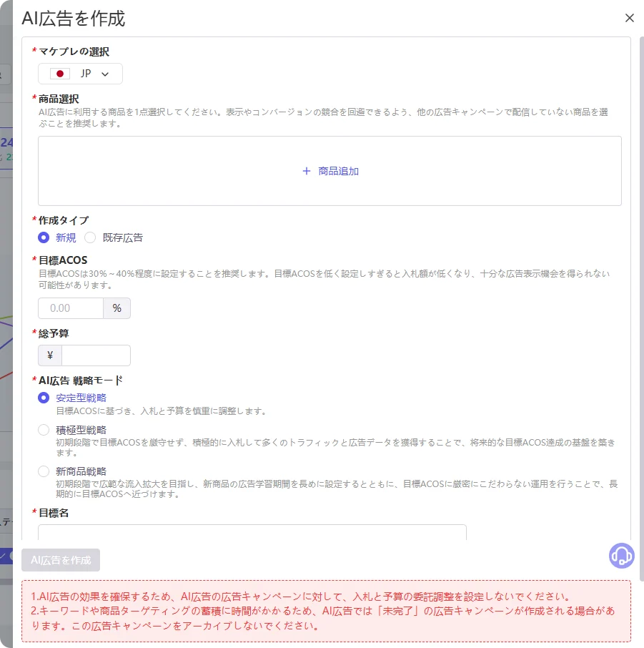Click the 総予算 label
Viewport: 644px width, 648px height.
54,333
